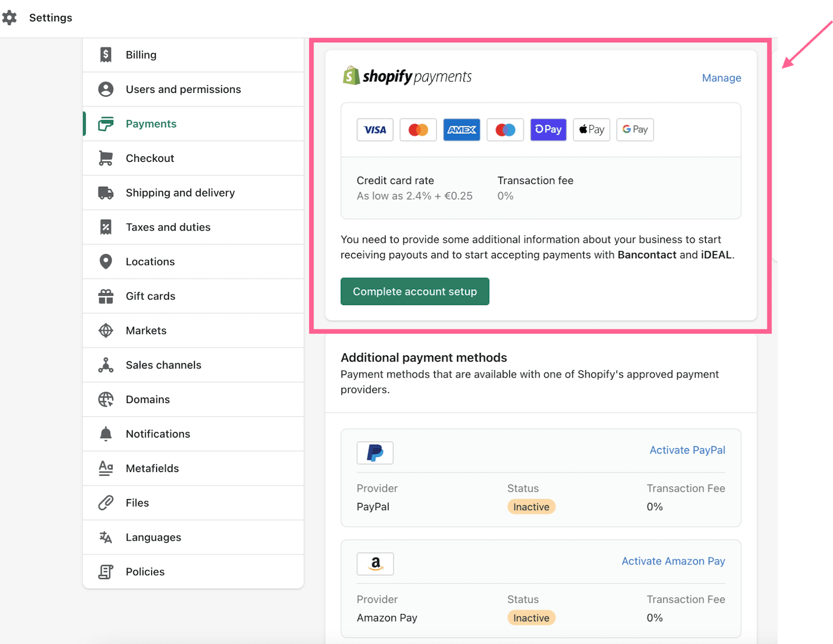833x644 pixels.
Task: Go to Languages settings
Action: (193, 537)
